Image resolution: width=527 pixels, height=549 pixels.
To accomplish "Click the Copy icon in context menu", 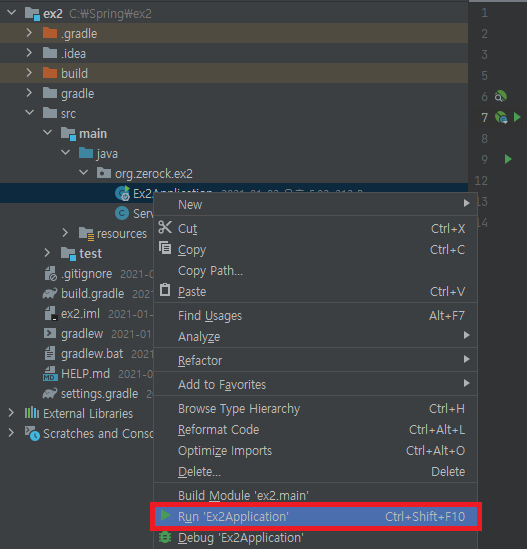I will coord(165,248).
